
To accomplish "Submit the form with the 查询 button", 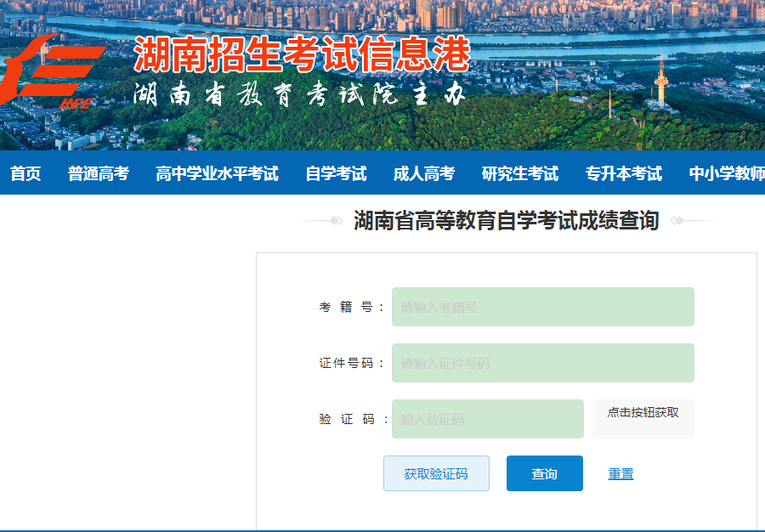I will (544, 473).
